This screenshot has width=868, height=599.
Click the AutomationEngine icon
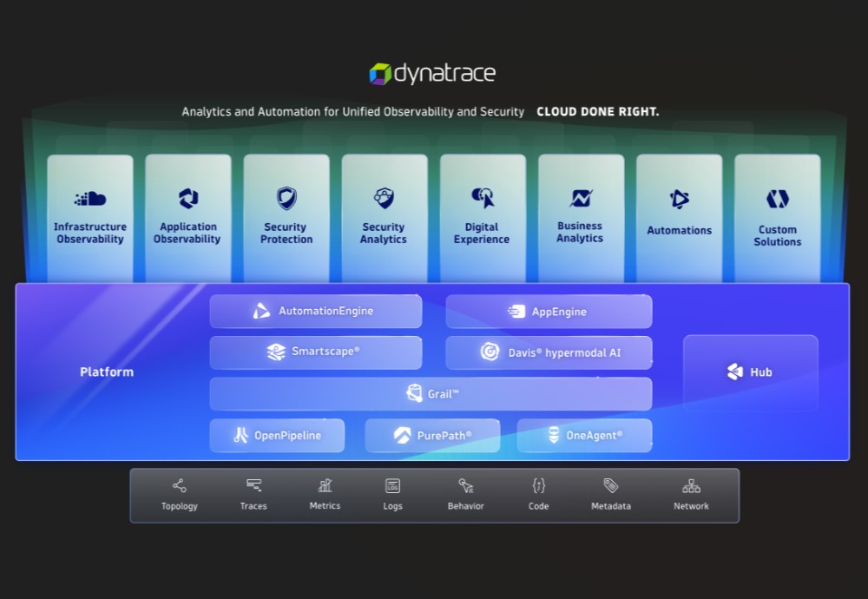pyautogui.click(x=261, y=311)
